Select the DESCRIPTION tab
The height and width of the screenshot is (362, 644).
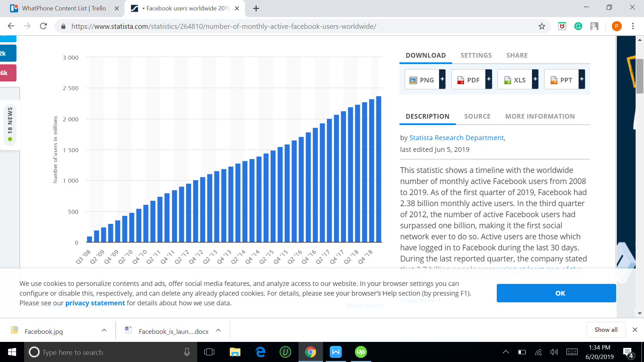tap(427, 116)
